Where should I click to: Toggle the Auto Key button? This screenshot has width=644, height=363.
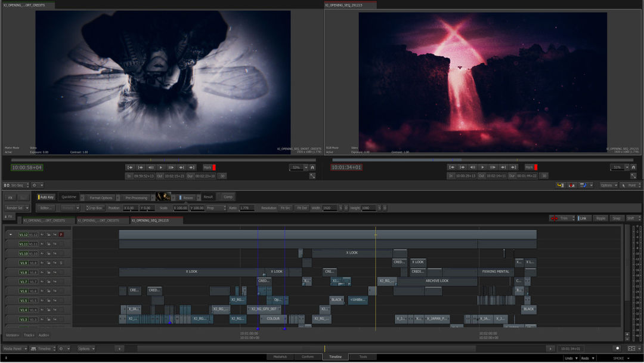46,197
